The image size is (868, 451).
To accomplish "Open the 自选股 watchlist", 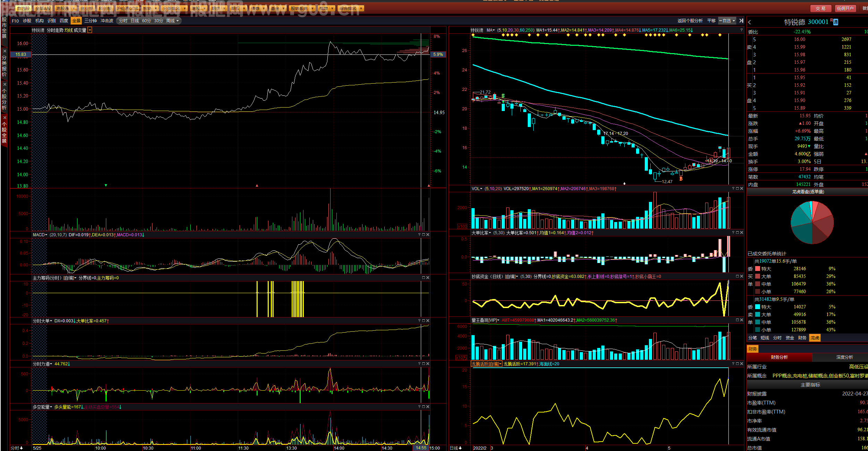I will (x=23, y=8).
